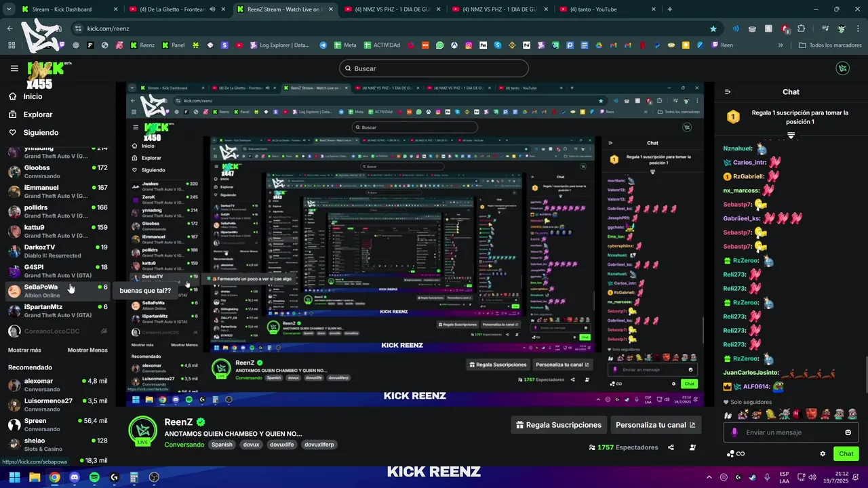Go to Inicio in the Kick sidebar

coord(25,96)
